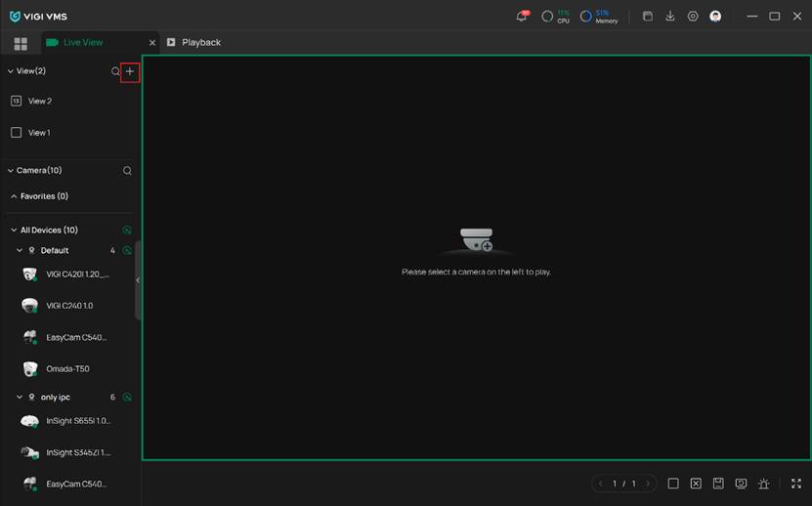
Task: Expand the Favorites (0) group
Action: [x=14, y=196]
